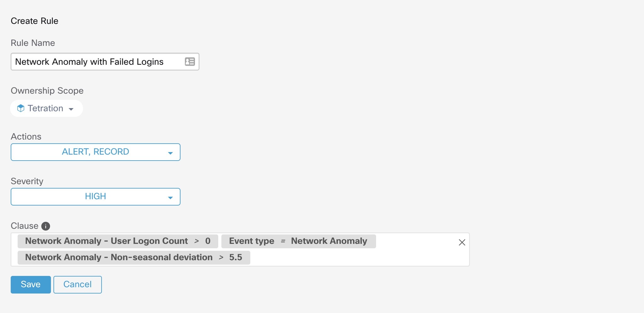Toggle the Event type = Network Anomaly filter chip
This screenshot has height=313, width=644.
pyautogui.click(x=298, y=241)
